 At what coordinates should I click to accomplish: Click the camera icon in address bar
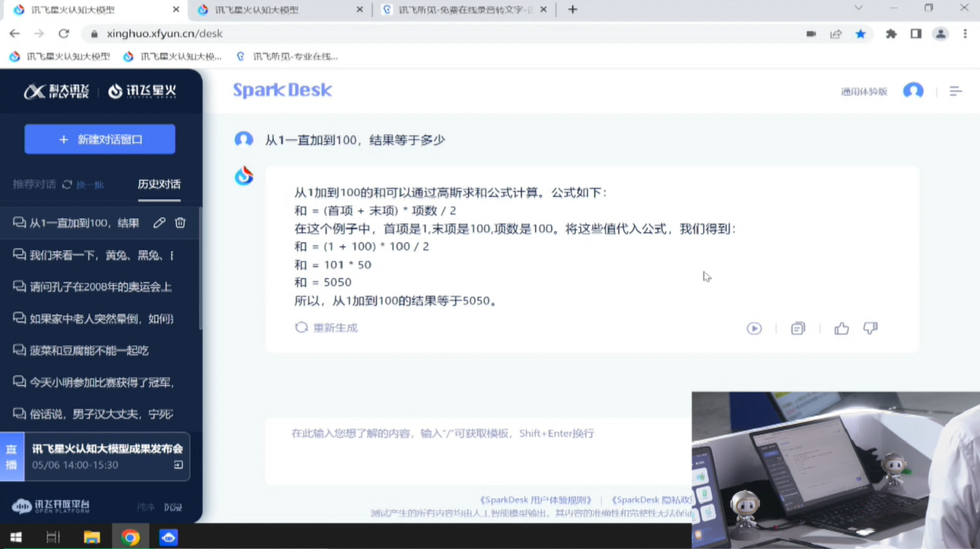click(811, 33)
